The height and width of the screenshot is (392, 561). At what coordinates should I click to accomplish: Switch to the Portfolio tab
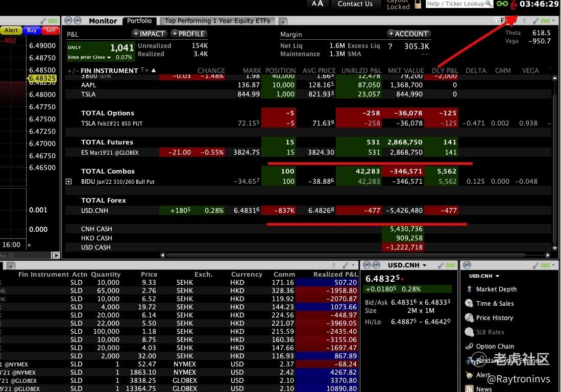click(x=139, y=21)
